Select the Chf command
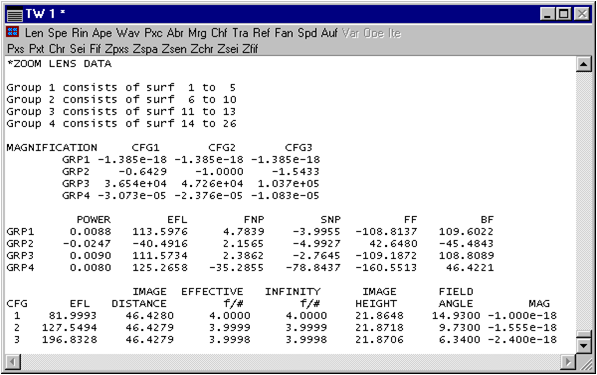 tap(219, 33)
